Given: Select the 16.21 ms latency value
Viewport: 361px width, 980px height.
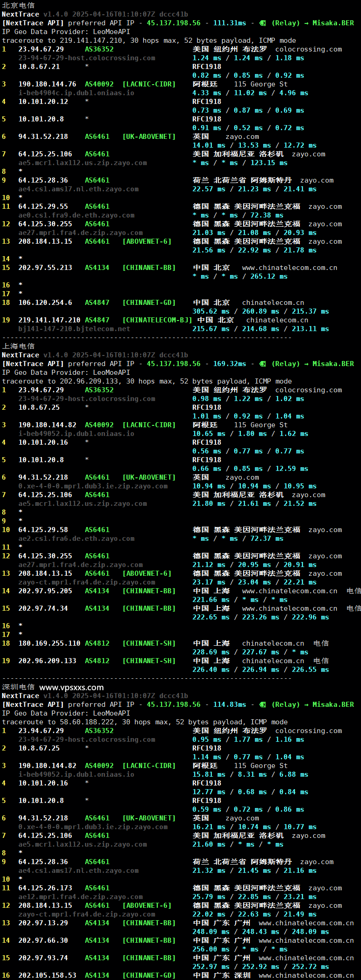Looking at the screenshot, I should (209, 827).
